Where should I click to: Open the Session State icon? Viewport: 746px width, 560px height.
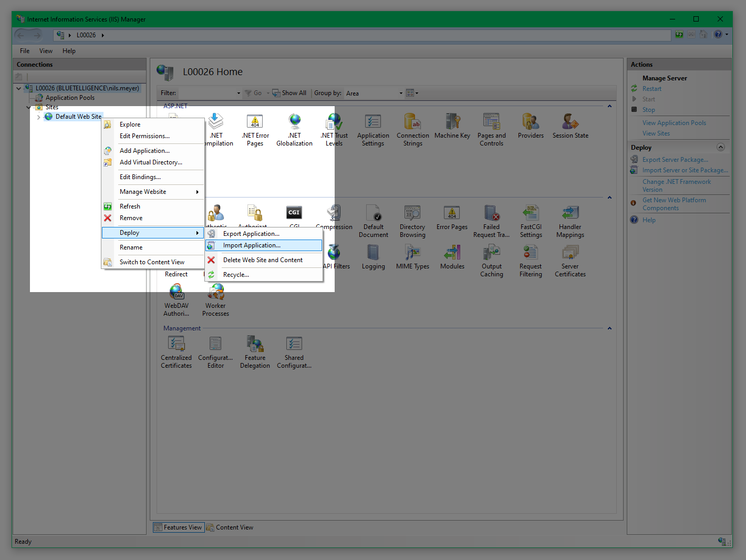click(570, 127)
